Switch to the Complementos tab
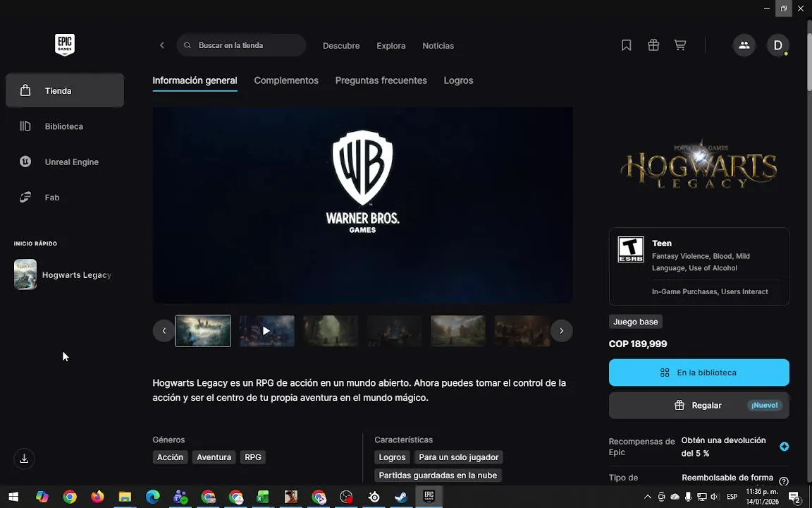 coord(286,81)
